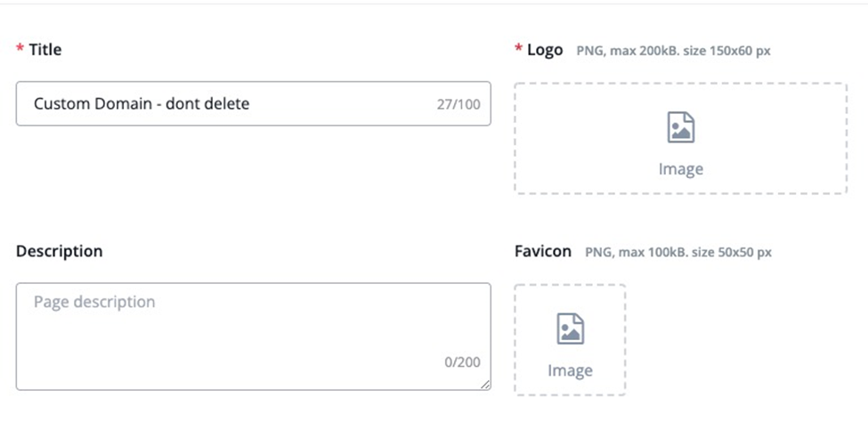Click the Description textarea resize handle
The width and height of the screenshot is (868, 430).
coord(485,385)
